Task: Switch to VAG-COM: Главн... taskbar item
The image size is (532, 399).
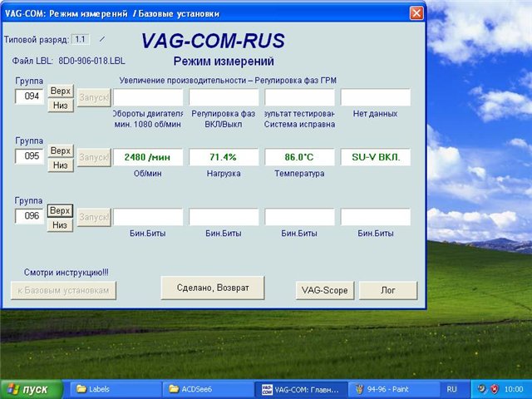Action: point(301,389)
